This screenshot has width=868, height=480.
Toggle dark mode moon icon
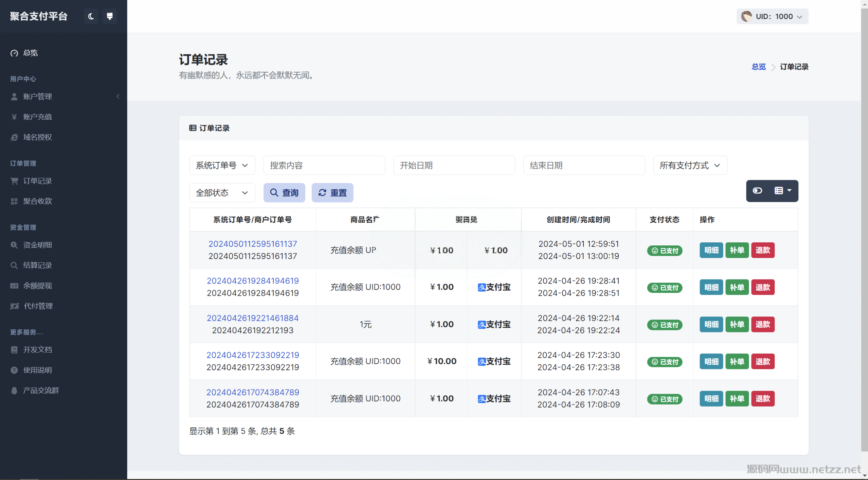pyautogui.click(x=91, y=16)
